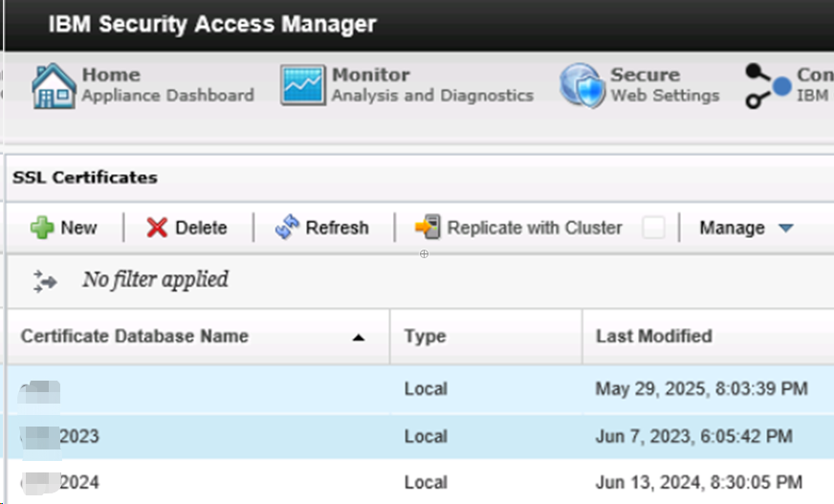Click the filter arrows icon

coord(45,281)
